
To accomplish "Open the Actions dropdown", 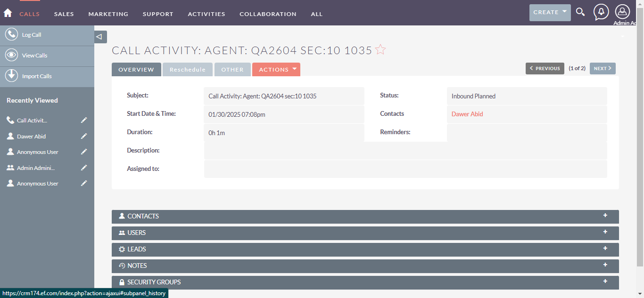I will 276,70.
